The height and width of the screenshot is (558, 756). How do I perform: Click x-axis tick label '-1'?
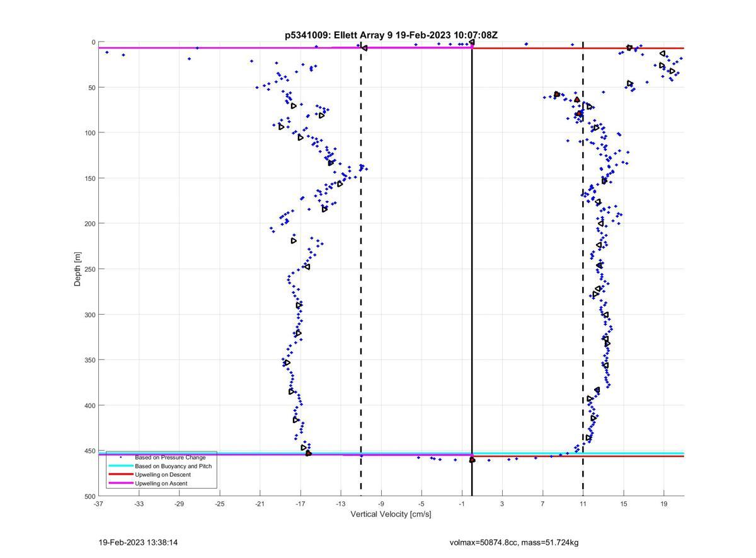click(x=461, y=504)
